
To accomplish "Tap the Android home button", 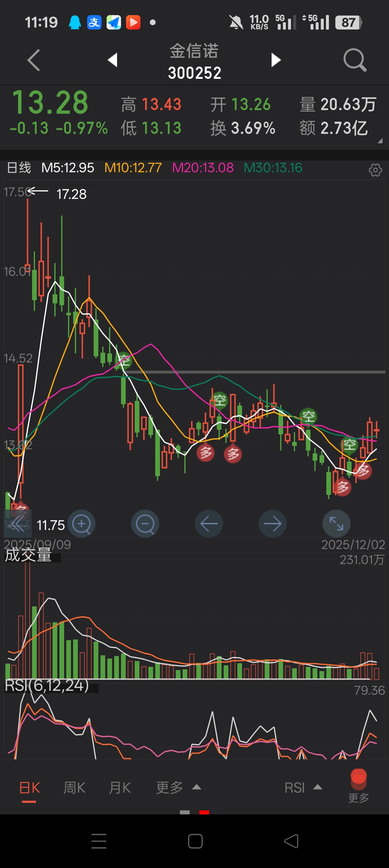I will (x=195, y=841).
